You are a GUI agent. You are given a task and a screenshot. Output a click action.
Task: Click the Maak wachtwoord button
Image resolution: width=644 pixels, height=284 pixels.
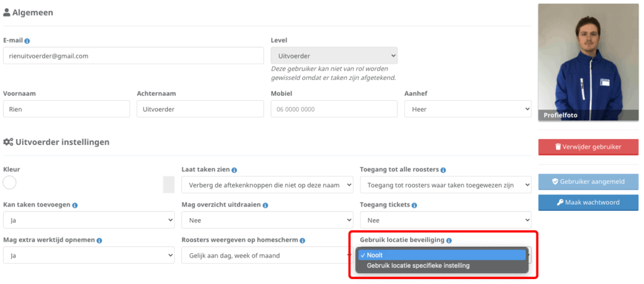[588, 202]
